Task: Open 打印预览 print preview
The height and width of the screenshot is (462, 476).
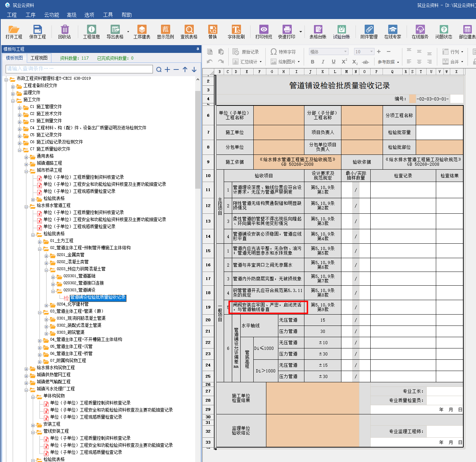Action: [x=264, y=32]
